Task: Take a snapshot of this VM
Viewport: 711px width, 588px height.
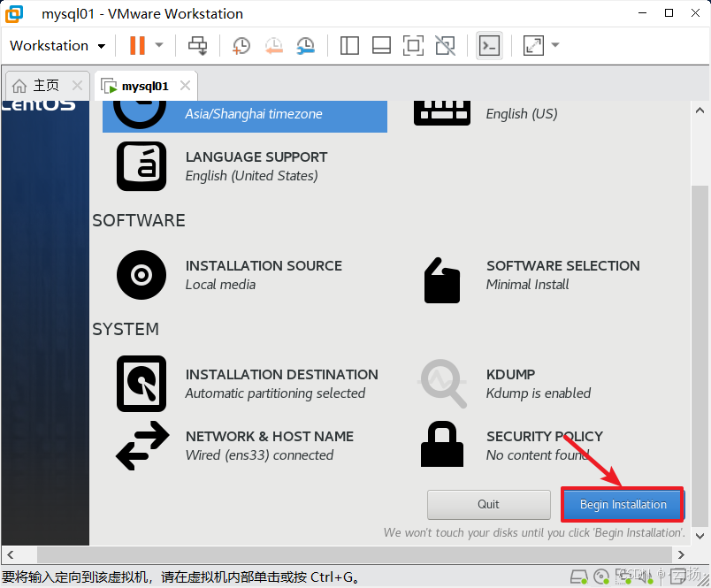Action: 241,45
